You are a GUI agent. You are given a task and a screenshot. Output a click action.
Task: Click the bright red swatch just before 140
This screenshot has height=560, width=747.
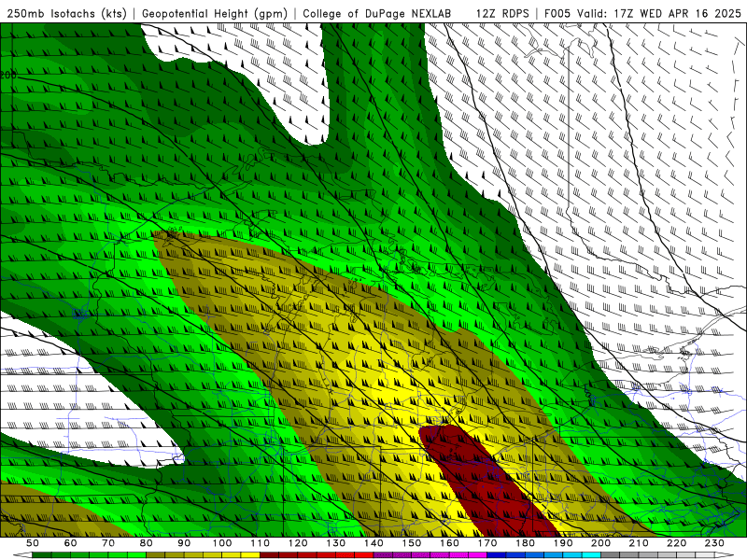(x=364, y=555)
